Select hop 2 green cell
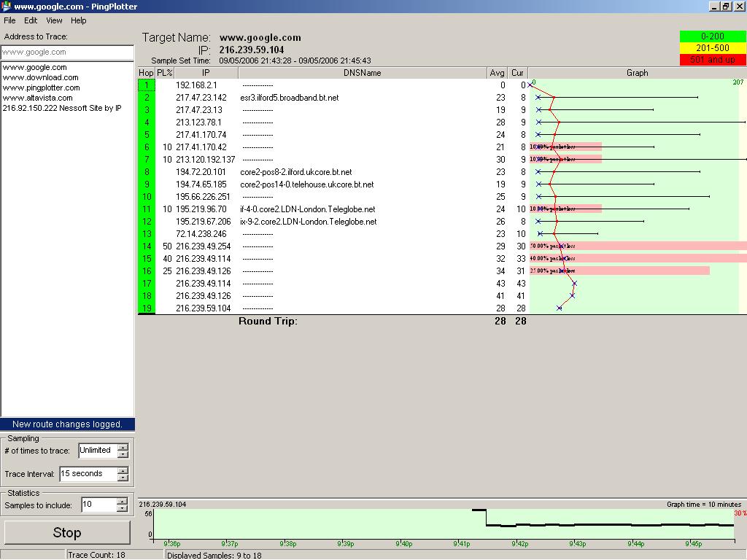 (147, 98)
